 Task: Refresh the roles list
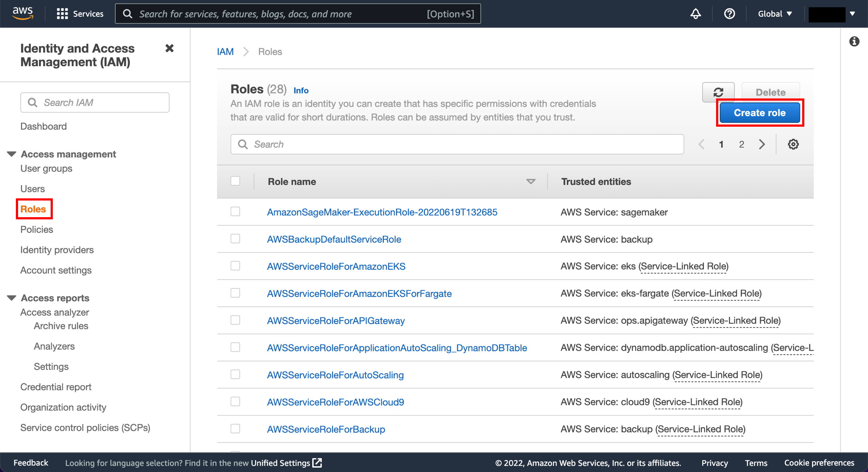coord(718,92)
